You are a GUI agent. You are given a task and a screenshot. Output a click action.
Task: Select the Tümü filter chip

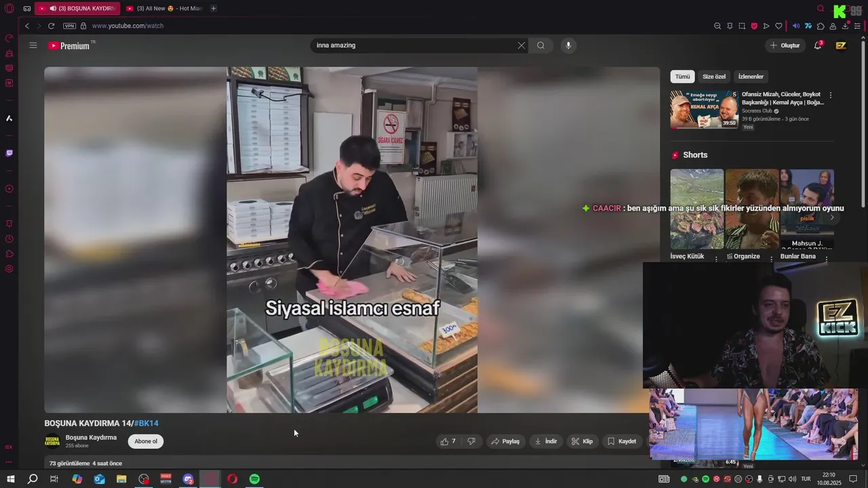[x=682, y=77]
